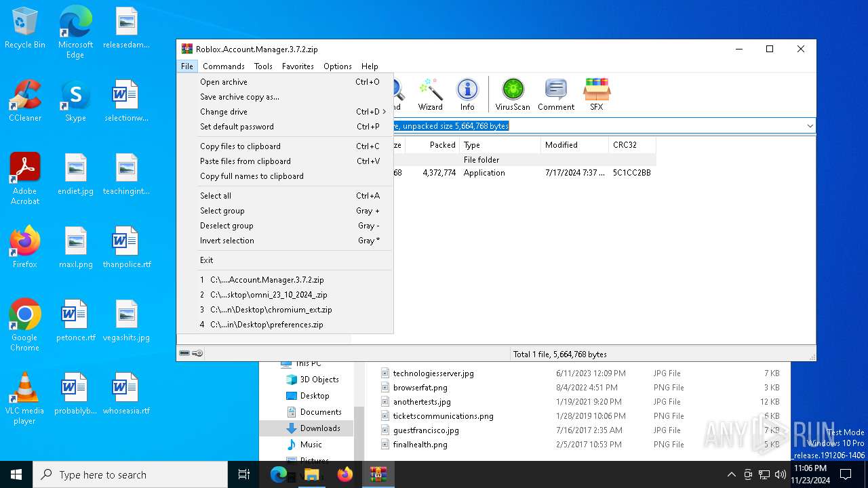Screen dimensions: 868x488
Task: Open the archive path dropdown arrow
Action: coord(810,126)
